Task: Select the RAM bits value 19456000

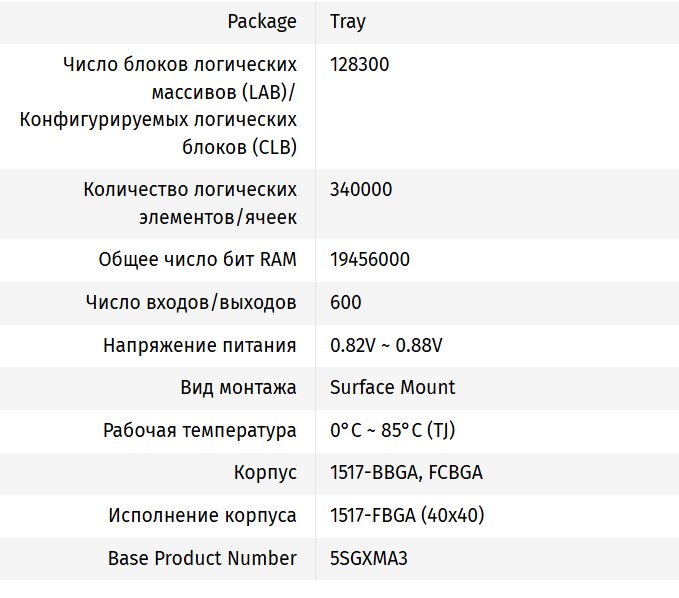Action: [369, 260]
